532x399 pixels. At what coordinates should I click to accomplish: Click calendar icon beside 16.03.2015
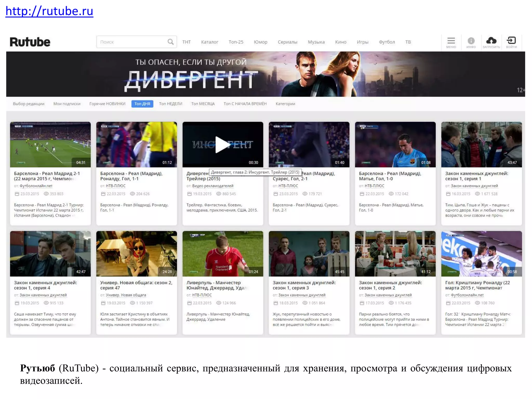[448, 194]
